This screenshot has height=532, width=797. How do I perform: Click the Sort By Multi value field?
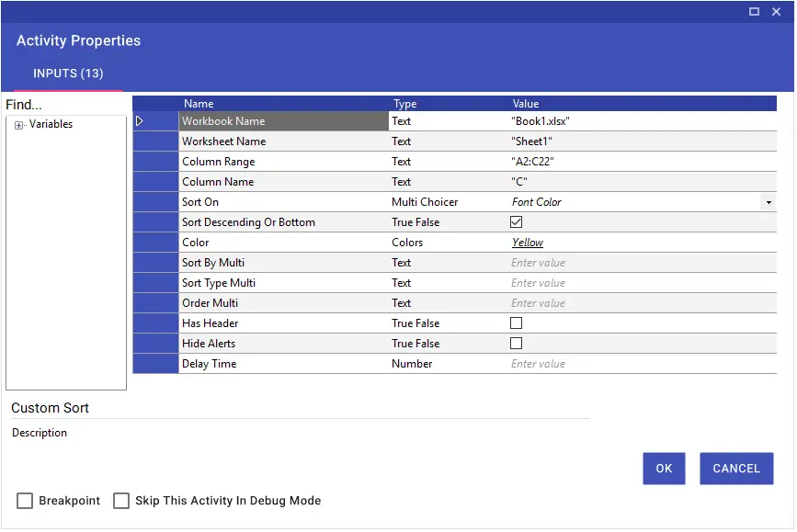[643, 263]
